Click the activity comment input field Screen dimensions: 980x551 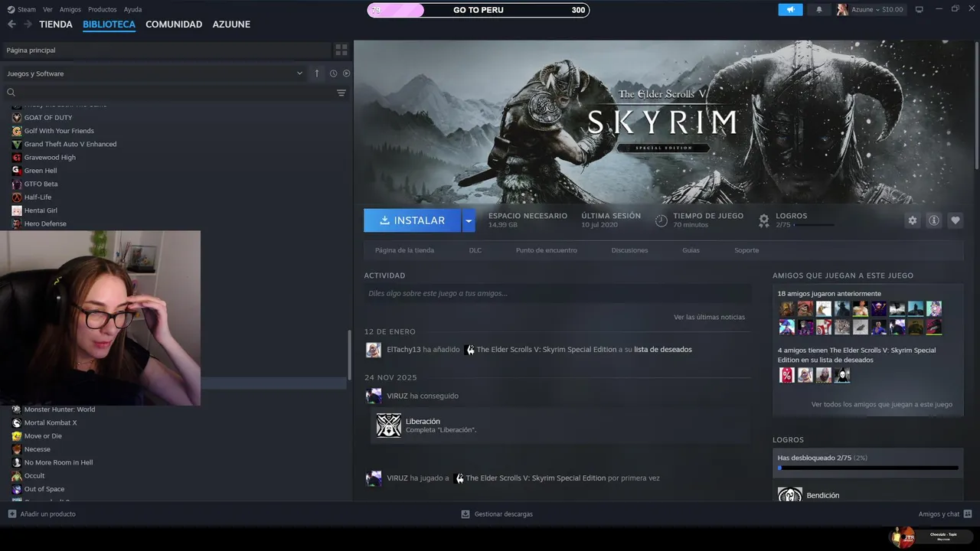click(x=557, y=293)
